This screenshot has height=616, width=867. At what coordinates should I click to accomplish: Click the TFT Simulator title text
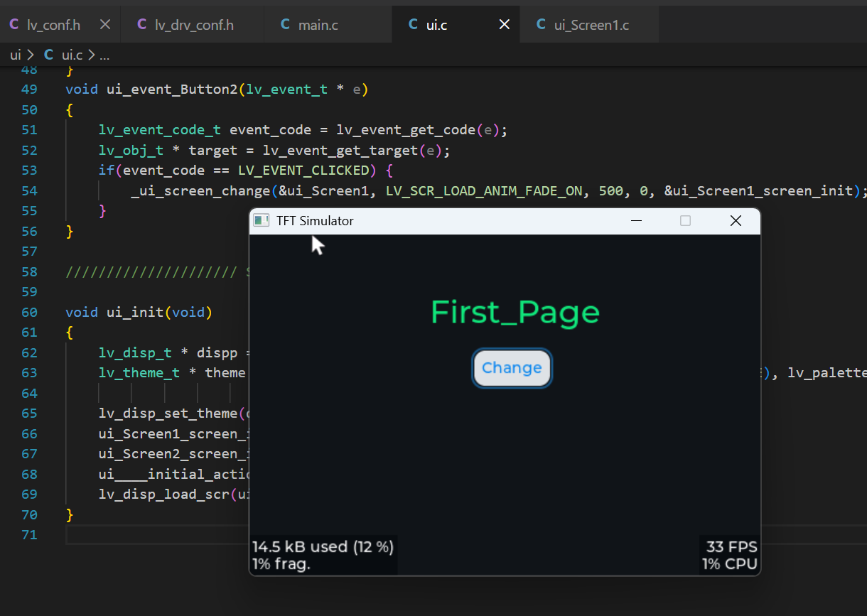(x=315, y=221)
